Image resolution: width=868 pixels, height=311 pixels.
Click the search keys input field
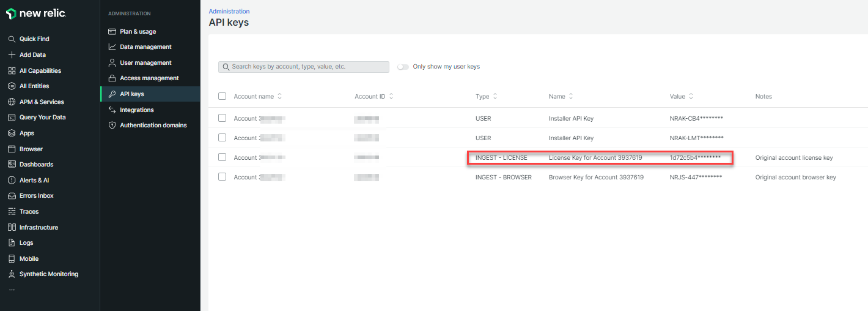point(304,67)
